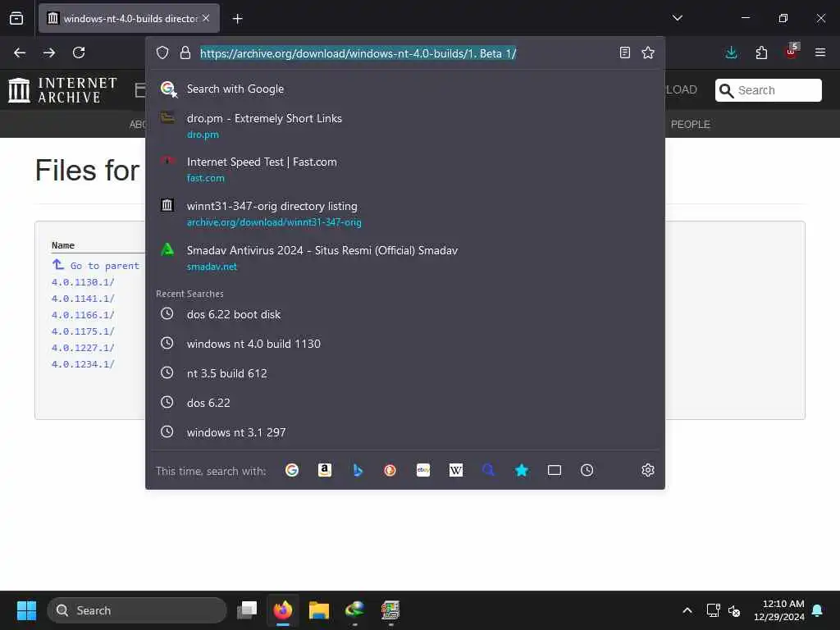Search this time with Bing icon
The width and height of the screenshot is (840, 630).
point(358,470)
